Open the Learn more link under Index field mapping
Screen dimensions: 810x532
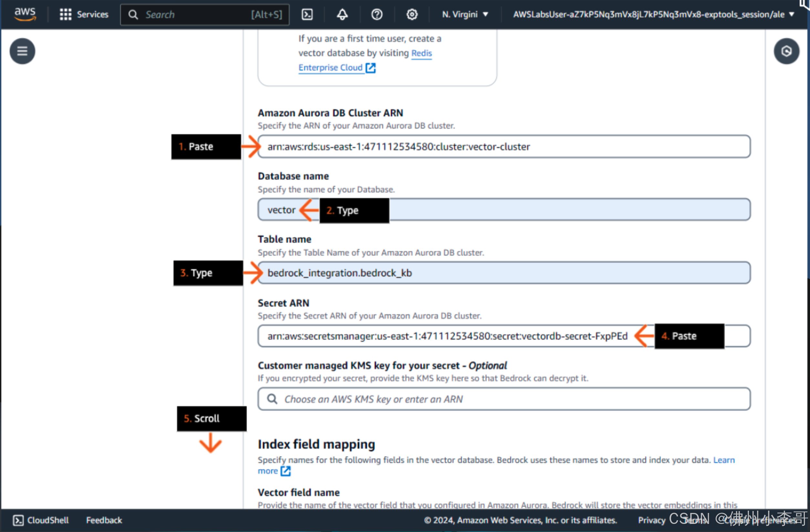[724, 460]
